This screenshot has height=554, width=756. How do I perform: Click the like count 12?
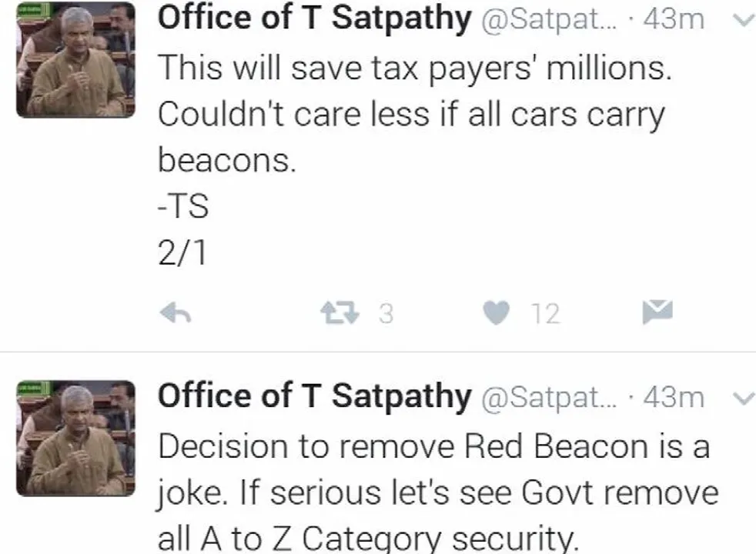click(x=545, y=314)
